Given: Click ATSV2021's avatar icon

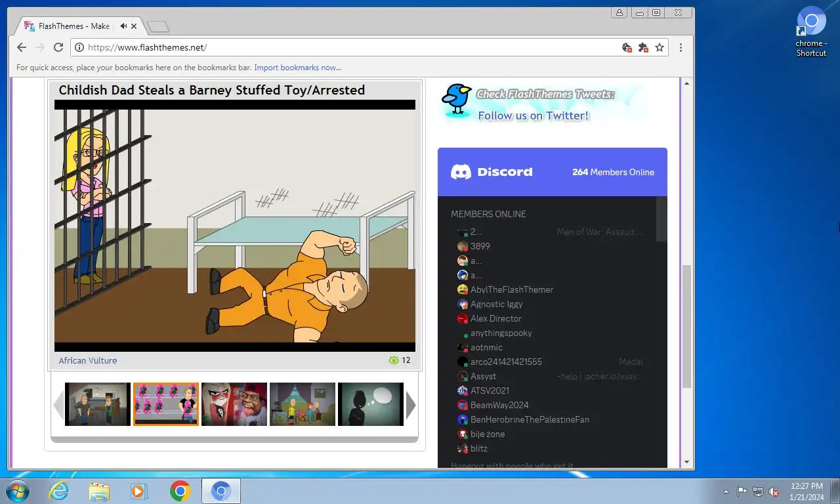Looking at the screenshot, I should pos(463,390).
